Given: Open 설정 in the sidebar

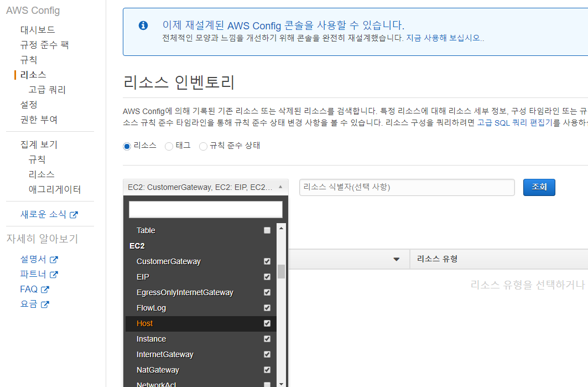Looking at the screenshot, I should pyautogui.click(x=29, y=105).
